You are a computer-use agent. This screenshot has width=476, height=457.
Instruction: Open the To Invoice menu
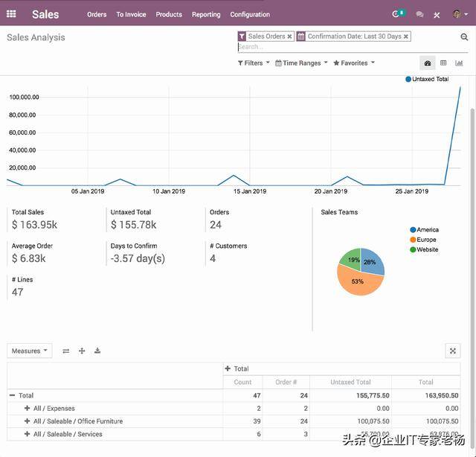point(131,14)
